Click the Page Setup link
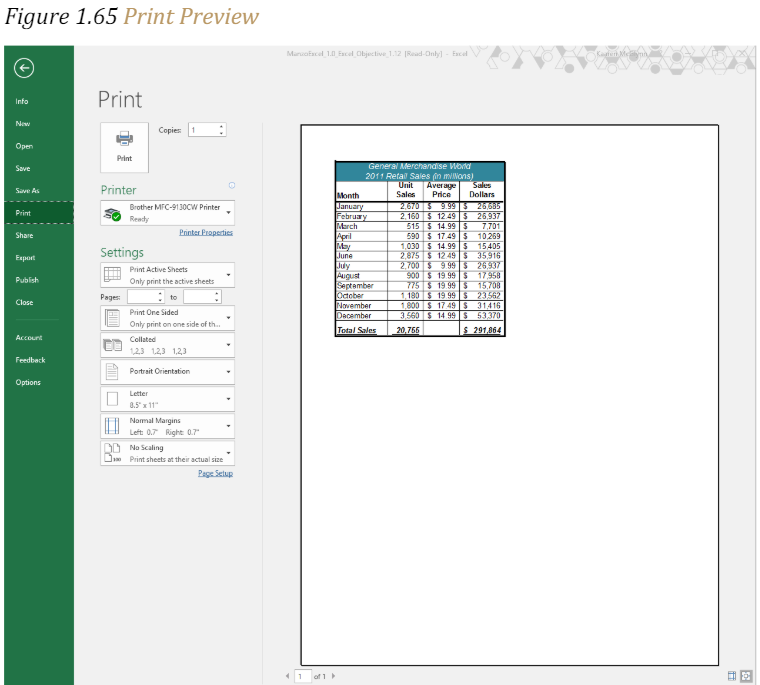This screenshot has height=685, width=760. tap(215, 473)
